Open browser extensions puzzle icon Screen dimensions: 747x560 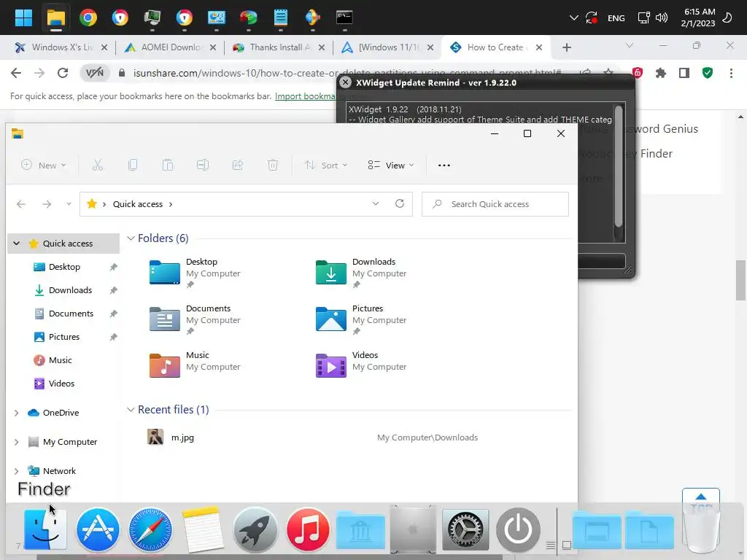(x=660, y=73)
